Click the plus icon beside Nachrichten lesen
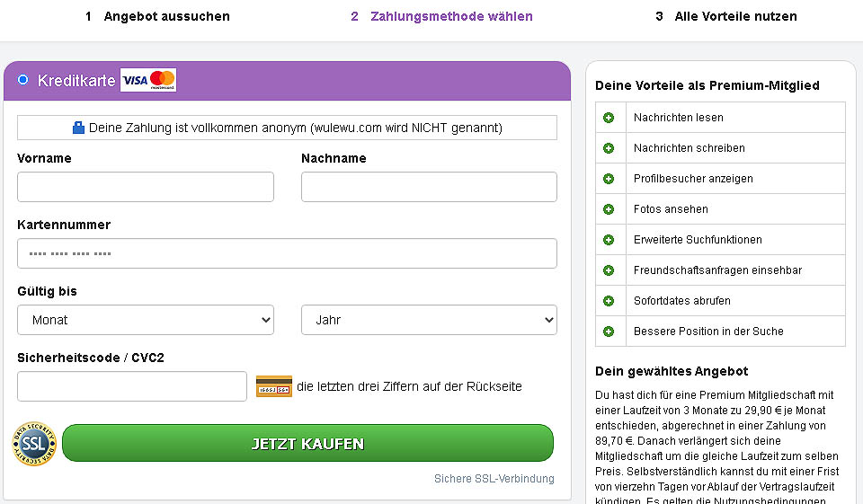 609,118
